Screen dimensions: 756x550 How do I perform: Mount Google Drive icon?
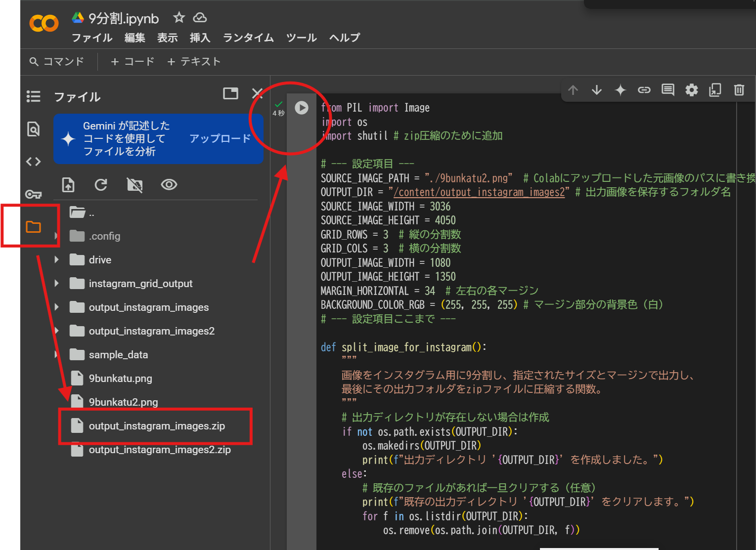pyautogui.click(x=134, y=185)
